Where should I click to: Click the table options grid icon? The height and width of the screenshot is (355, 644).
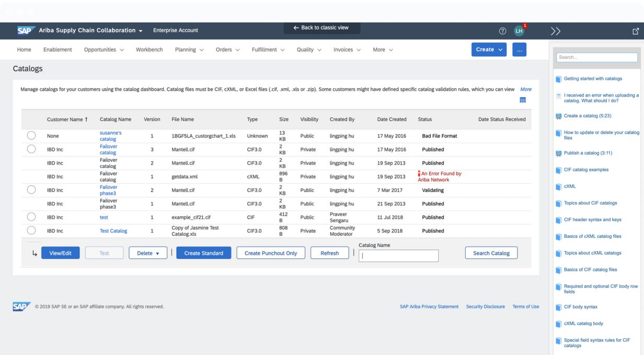pos(522,100)
